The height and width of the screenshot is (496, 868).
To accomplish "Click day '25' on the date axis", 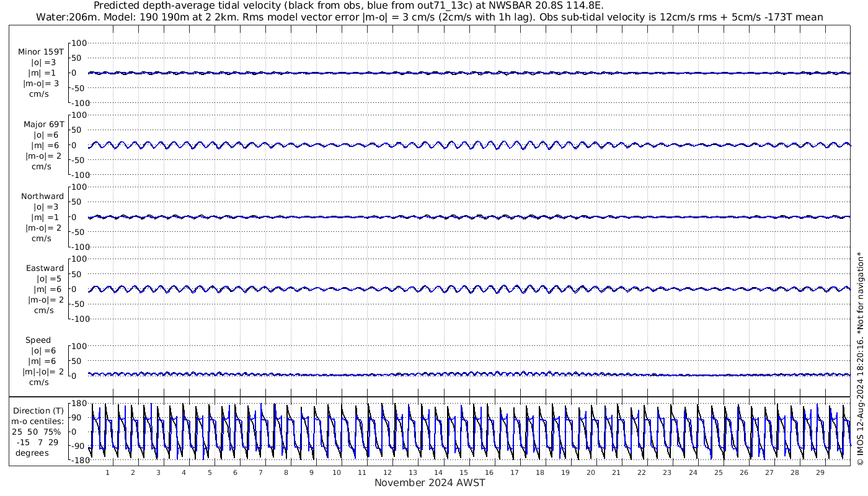I will click(717, 472).
